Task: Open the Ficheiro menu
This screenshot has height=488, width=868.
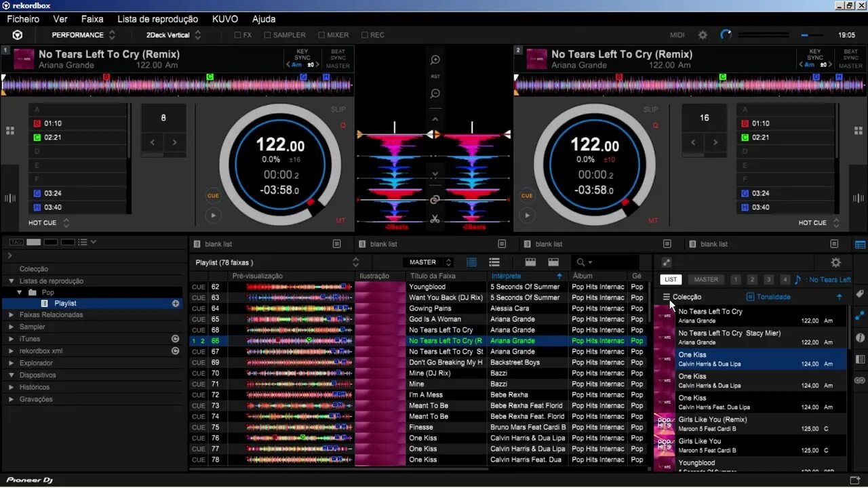Action: tap(23, 19)
